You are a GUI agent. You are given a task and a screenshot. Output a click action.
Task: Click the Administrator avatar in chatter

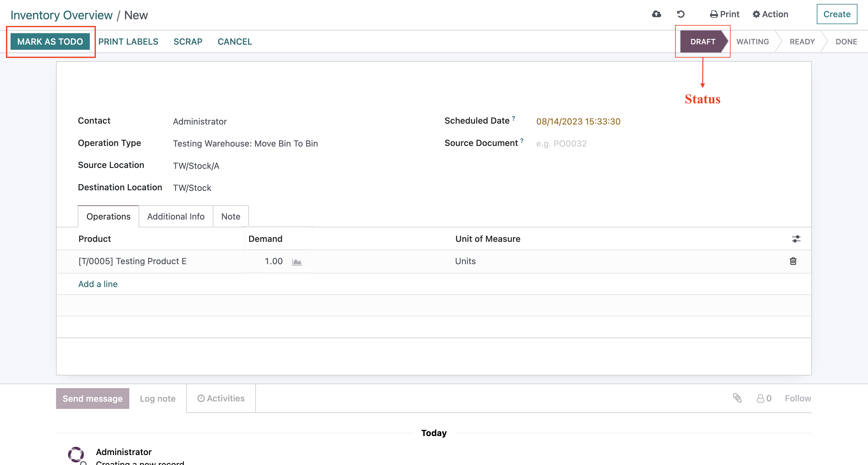pyautogui.click(x=76, y=454)
